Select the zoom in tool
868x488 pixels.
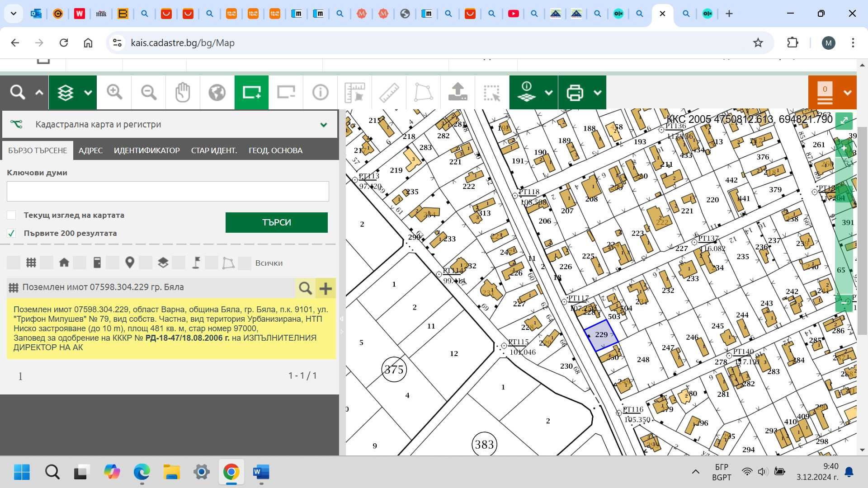(x=114, y=93)
